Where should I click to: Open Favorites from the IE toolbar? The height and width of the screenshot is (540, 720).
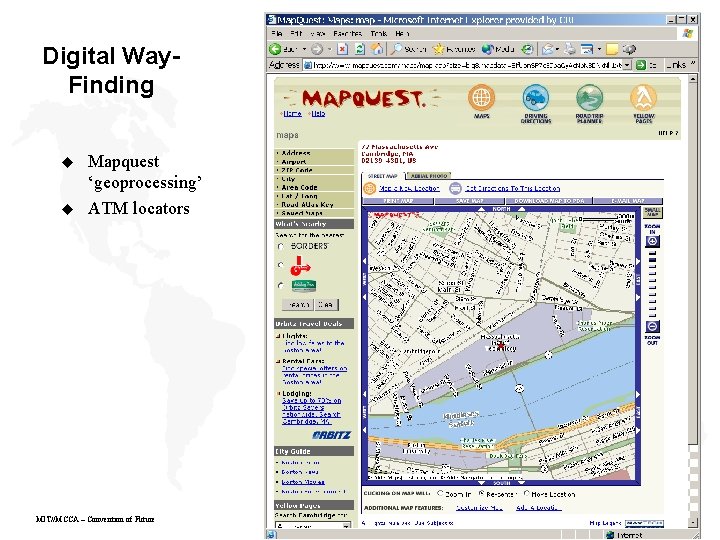(x=454, y=49)
